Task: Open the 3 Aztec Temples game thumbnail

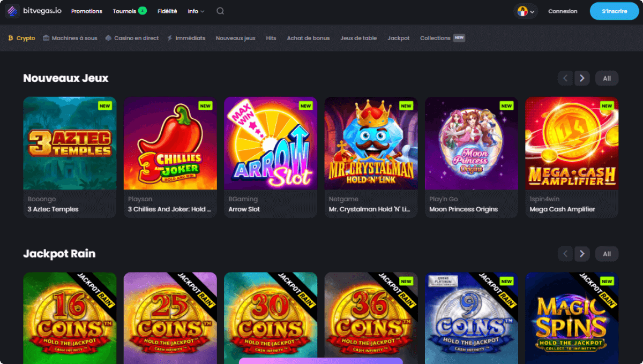Action: tap(70, 143)
